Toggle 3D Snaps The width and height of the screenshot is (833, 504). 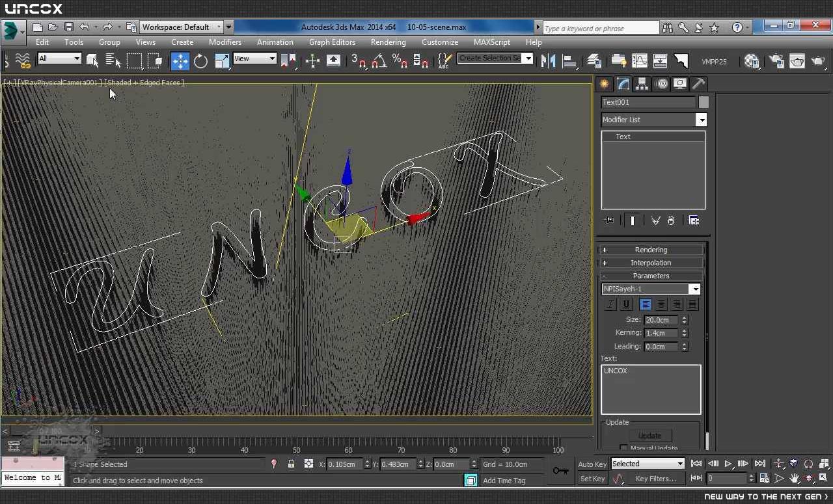point(359,61)
